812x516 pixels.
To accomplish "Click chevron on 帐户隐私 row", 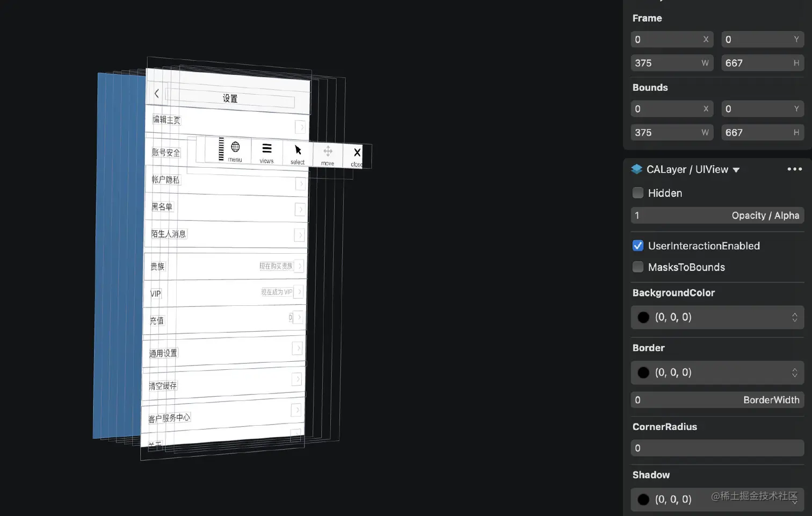I will [301, 184].
